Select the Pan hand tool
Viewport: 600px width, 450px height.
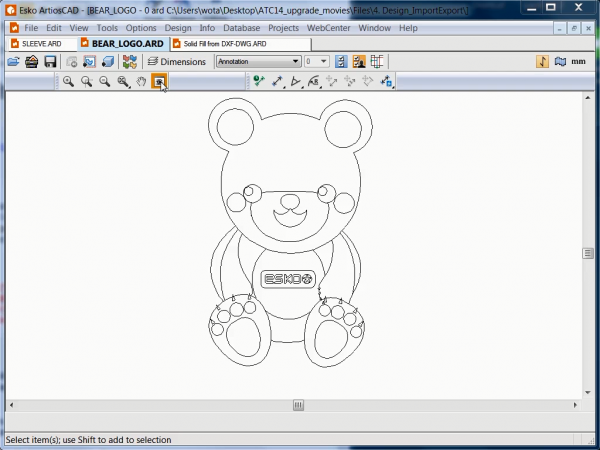coord(141,81)
